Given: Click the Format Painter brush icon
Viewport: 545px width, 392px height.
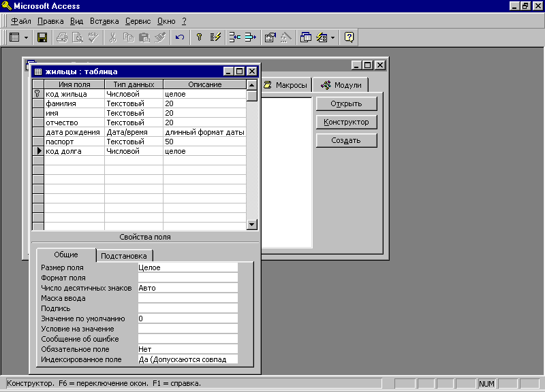Looking at the screenshot, I should pyautogui.click(x=160, y=37).
